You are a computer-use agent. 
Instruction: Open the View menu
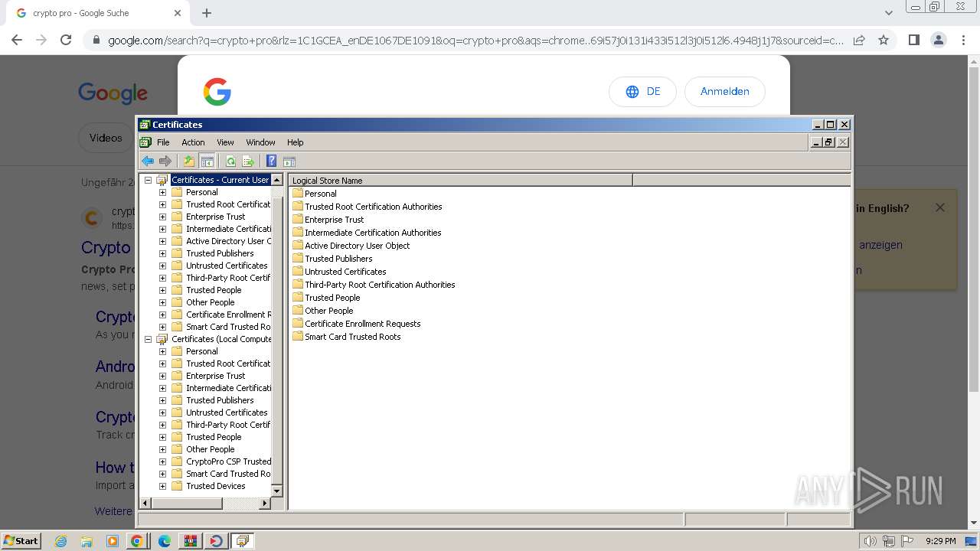click(225, 142)
